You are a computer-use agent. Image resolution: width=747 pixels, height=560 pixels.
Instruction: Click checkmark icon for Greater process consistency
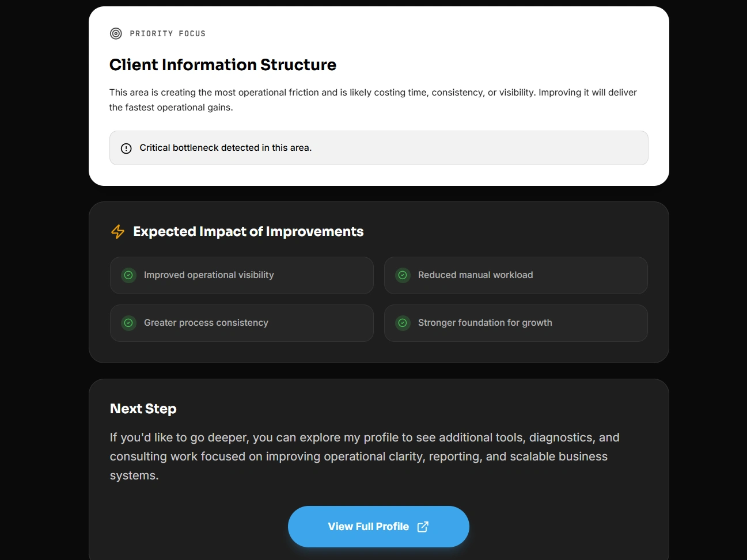coord(128,323)
